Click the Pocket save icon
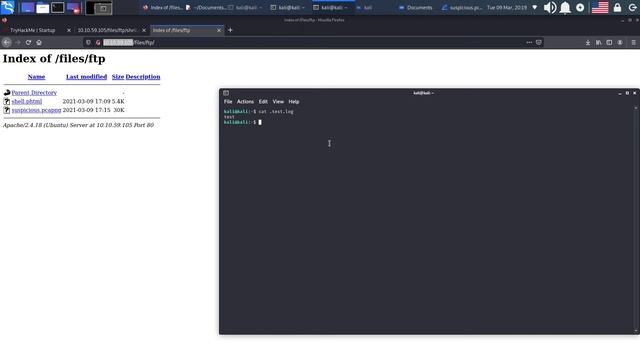640x360 pixels. 539,42
